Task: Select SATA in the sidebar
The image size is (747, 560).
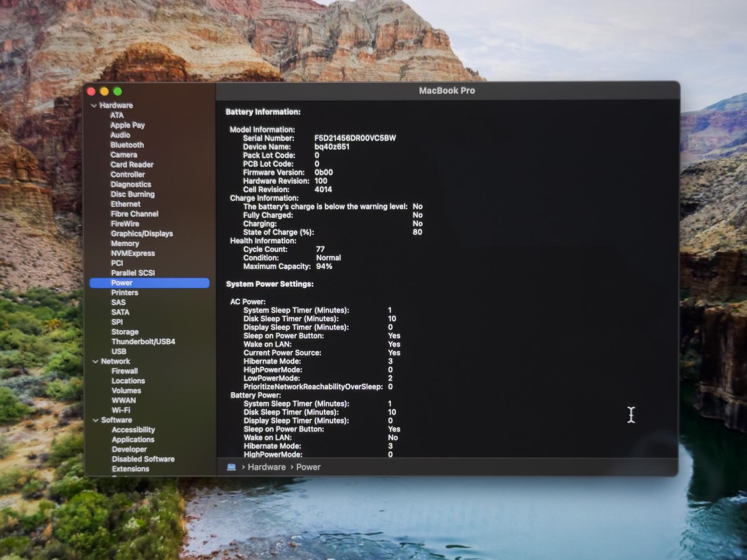Action: click(120, 313)
